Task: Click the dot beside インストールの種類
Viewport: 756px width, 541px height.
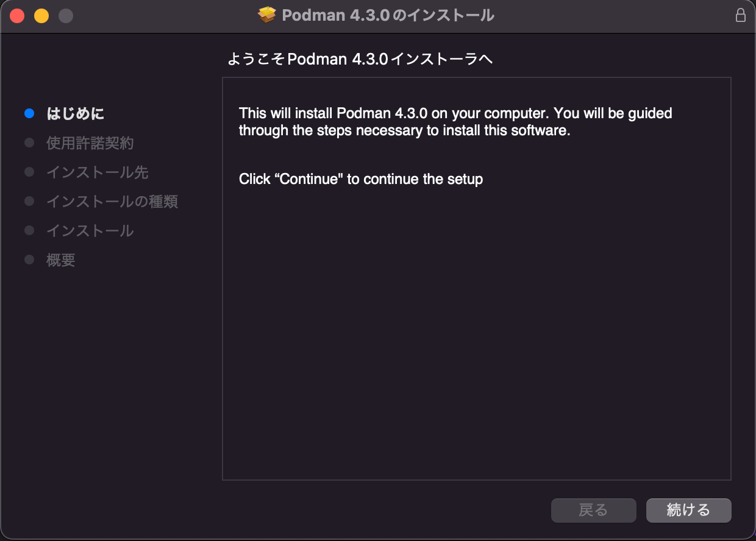Action: click(x=29, y=201)
